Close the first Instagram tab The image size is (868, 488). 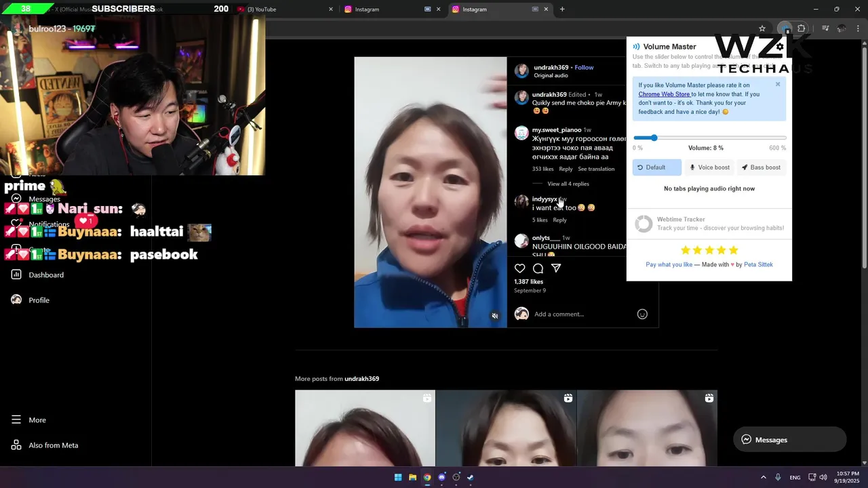439,9
